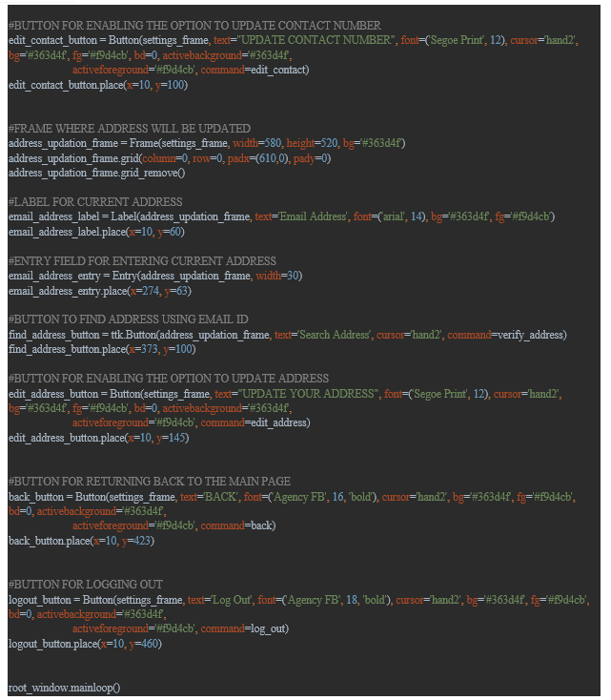Click the string 'BACK' in back_button
Image resolution: width=611 pixels, height=700 pixels.
(221, 497)
